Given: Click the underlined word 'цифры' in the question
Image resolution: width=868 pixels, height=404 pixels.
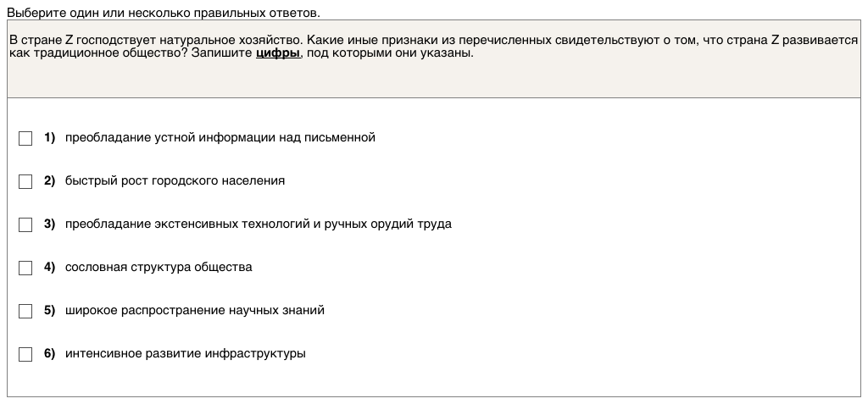Looking at the screenshot, I should click(x=277, y=53).
